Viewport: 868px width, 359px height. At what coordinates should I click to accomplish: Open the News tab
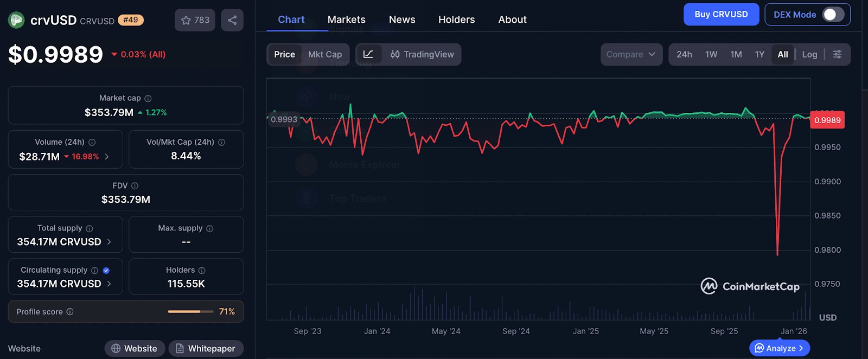[x=402, y=20]
